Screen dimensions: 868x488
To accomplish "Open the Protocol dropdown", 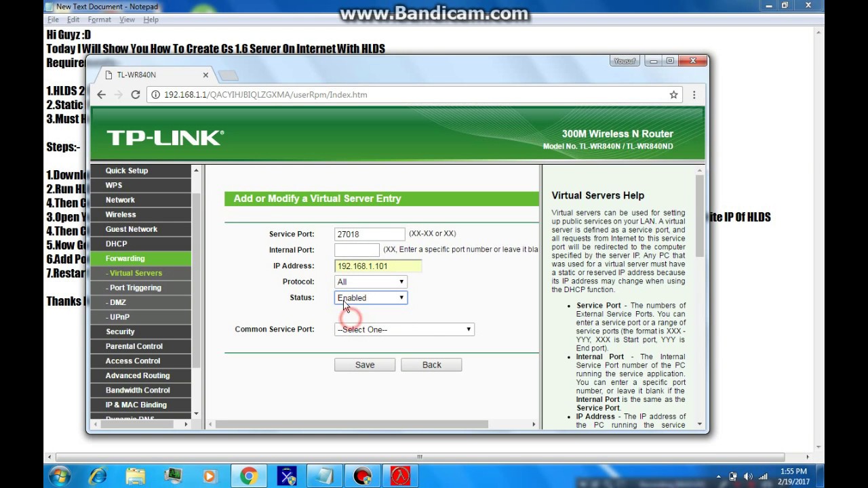I will click(371, 282).
